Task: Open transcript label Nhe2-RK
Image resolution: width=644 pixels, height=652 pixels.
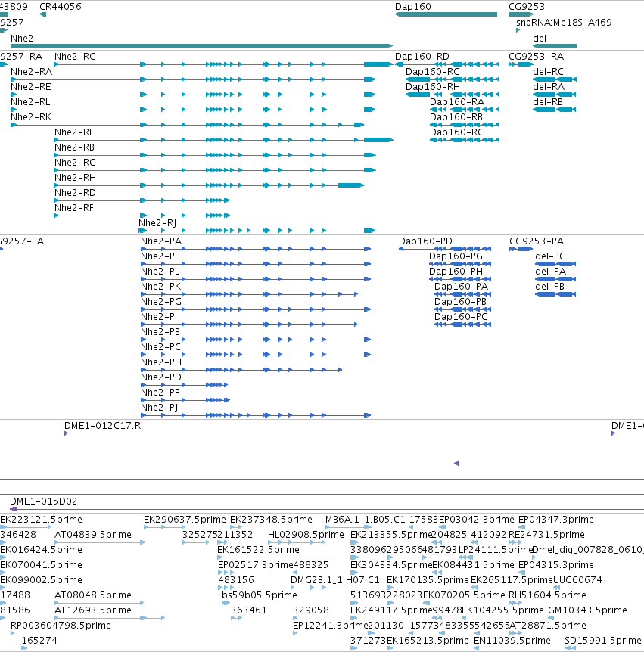Action: pos(31,116)
